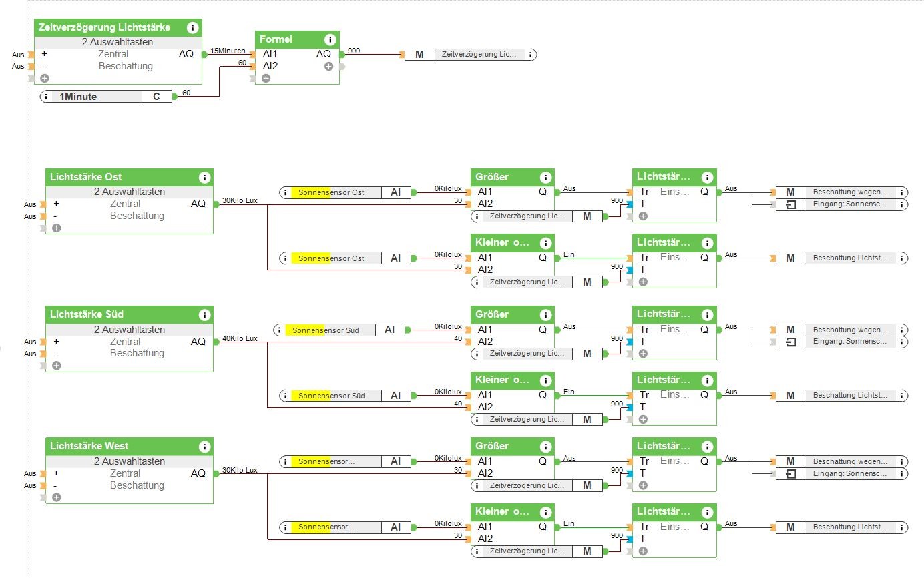The image size is (924, 578).
Task: Click 40Kilo Lux value at Lichtstärke Süd output
Action: tap(240, 338)
